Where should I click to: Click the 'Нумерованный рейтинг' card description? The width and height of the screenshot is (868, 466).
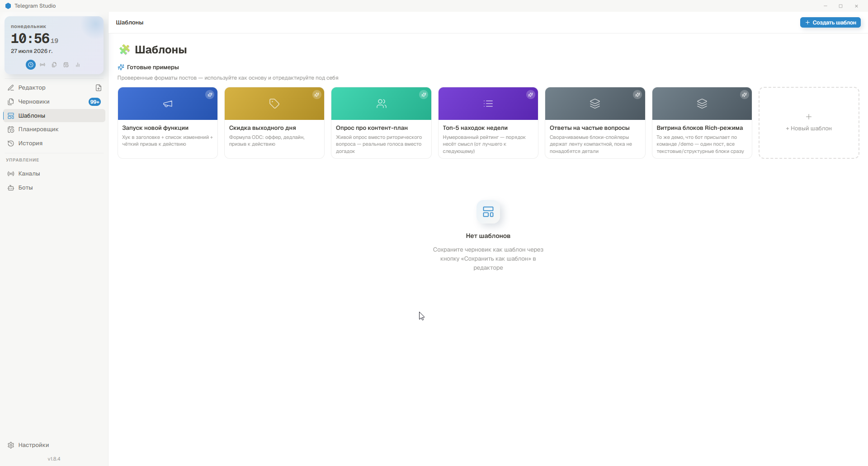tap(484, 144)
